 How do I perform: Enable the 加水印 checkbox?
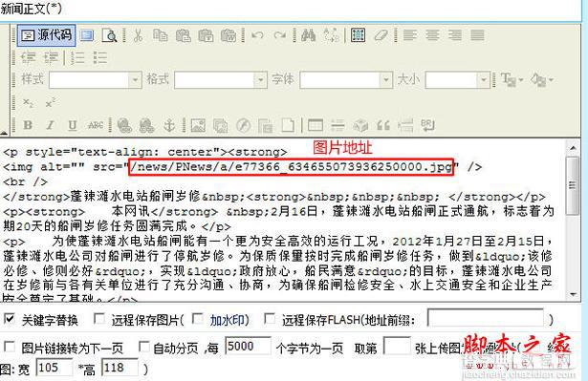tap(197, 319)
